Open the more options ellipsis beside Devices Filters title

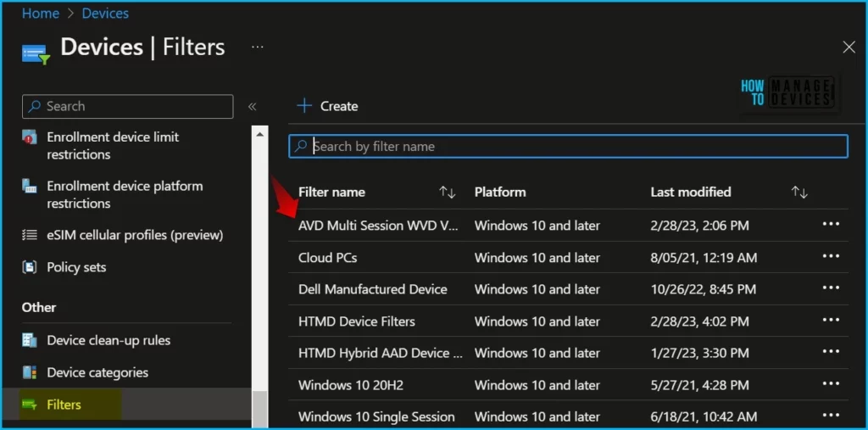tap(258, 47)
